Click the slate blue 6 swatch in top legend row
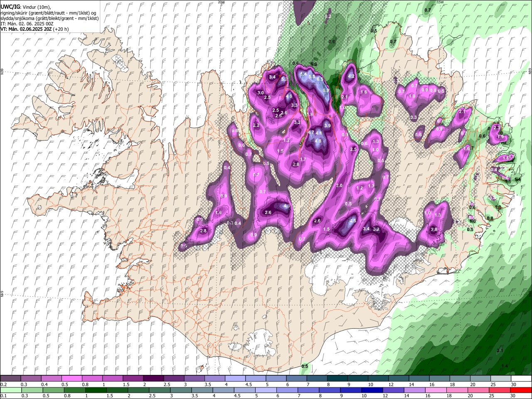Screen dimensions: 532x399 pyautogui.click(x=296, y=379)
